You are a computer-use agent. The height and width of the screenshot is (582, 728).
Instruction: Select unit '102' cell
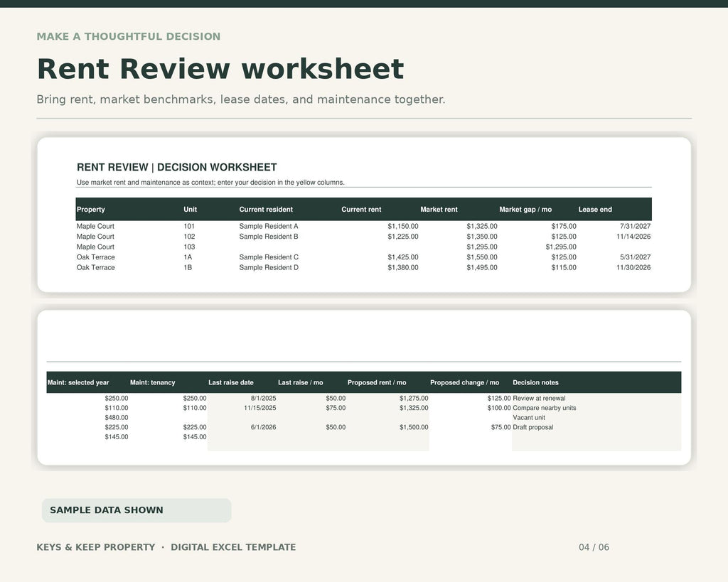(x=189, y=236)
